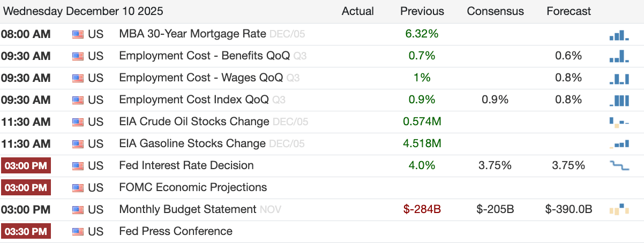The image size is (644, 243).
Task: Click the US flag beside Fed Press Conference
Action: (x=78, y=232)
